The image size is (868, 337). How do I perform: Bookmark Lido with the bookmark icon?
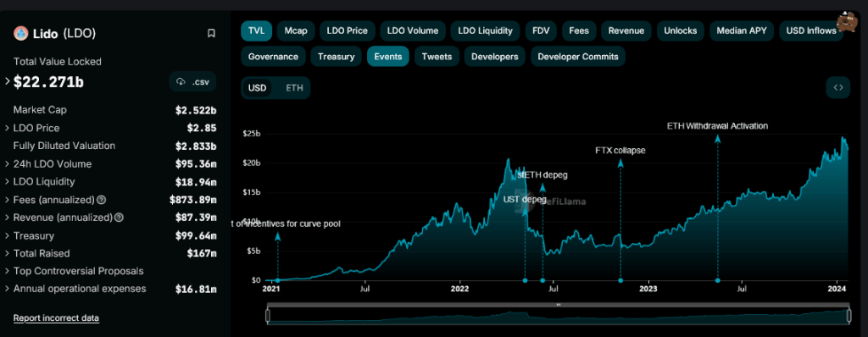click(x=211, y=33)
